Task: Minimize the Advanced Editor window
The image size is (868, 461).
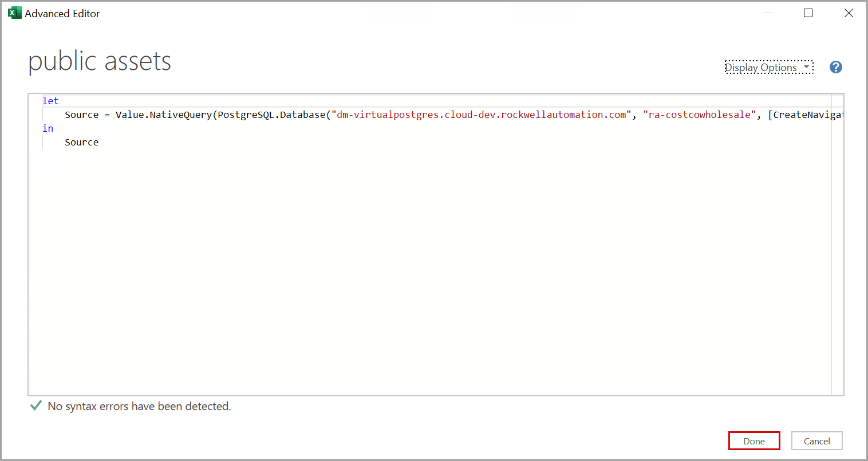Action: pos(768,13)
